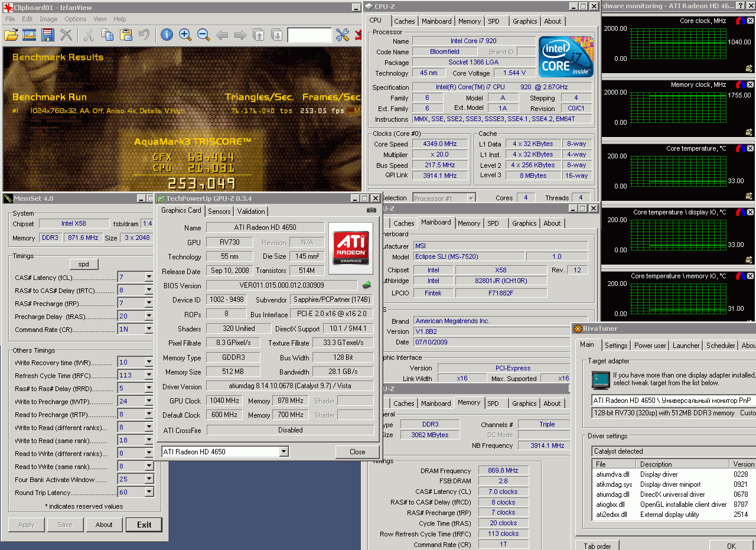Open the Round Trip Latency dropdown in MemSet
The height and width of the screenshot is (550, 756).
pos(148,492)
